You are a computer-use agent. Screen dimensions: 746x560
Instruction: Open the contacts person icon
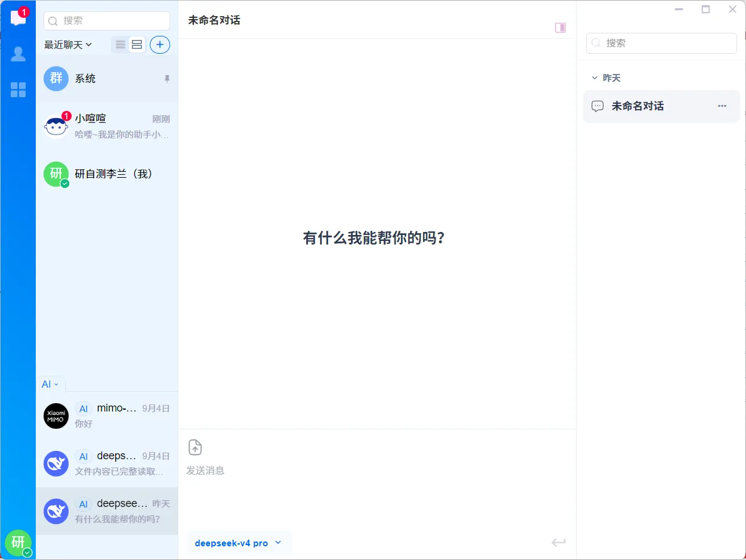coord(19,54)
